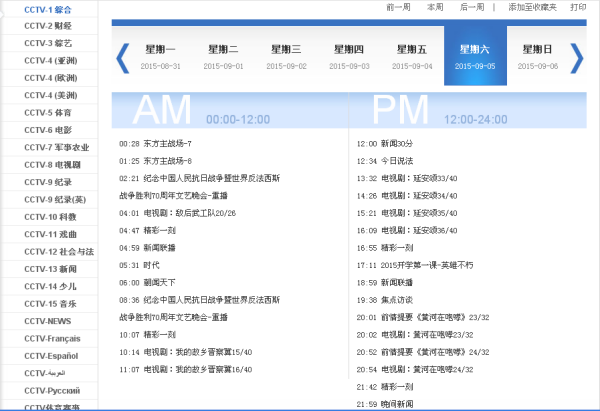Open CCTV-6 电影 channel
The image size is (600, 411).
(x=48, y=130)
